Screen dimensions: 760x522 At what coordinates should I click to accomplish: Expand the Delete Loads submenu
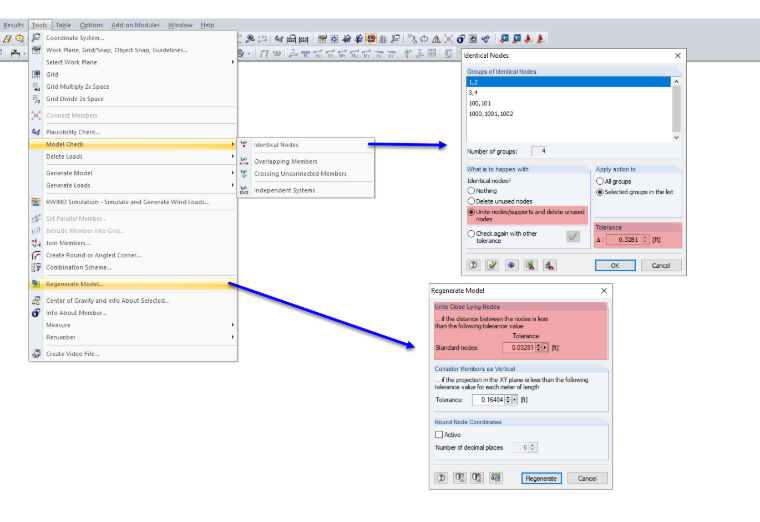133,157
